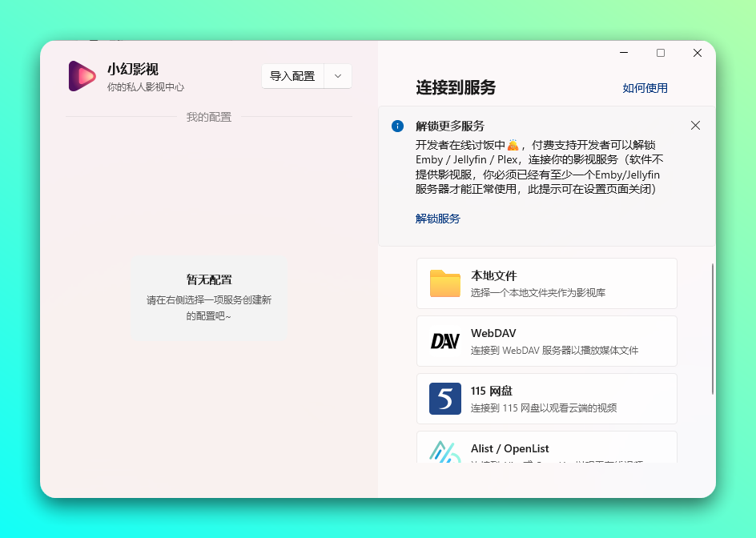
Task: Expand the 导入配置 dropdown arrow
Action: click(338, 76)
